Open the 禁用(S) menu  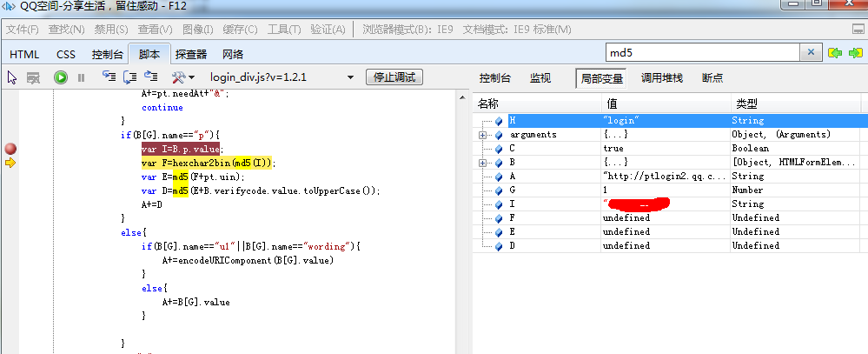coord(111,30)
